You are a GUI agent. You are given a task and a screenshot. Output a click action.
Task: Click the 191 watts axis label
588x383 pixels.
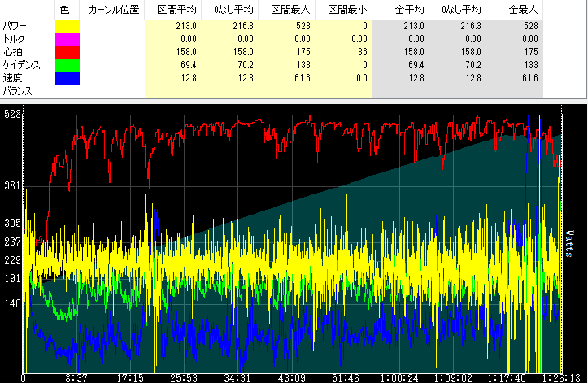coord(12,278)
